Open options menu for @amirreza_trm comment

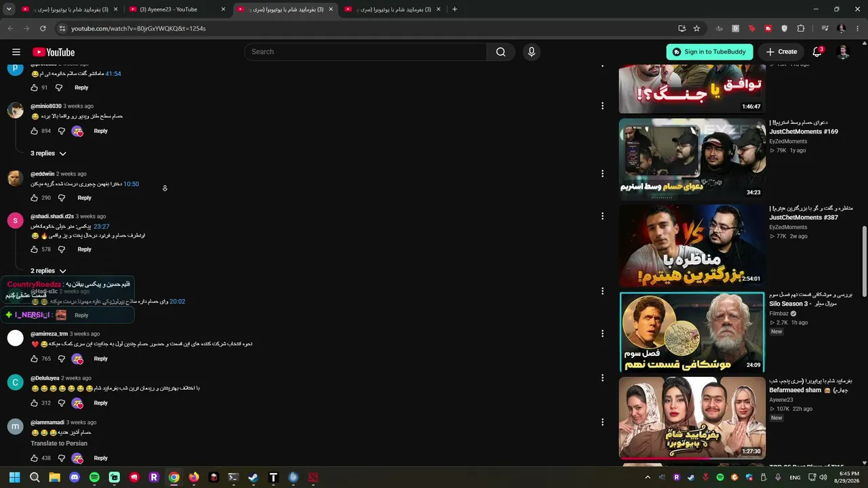pos(602,333)
